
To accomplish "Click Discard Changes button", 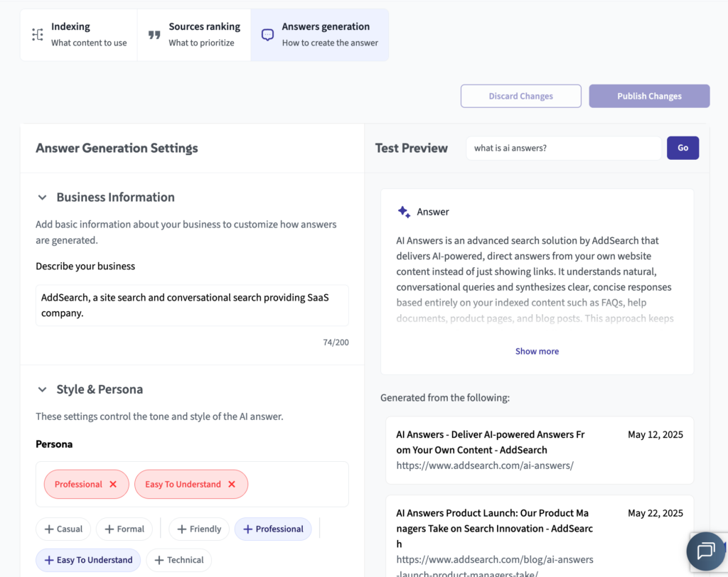I will click(x=521, y=96).
